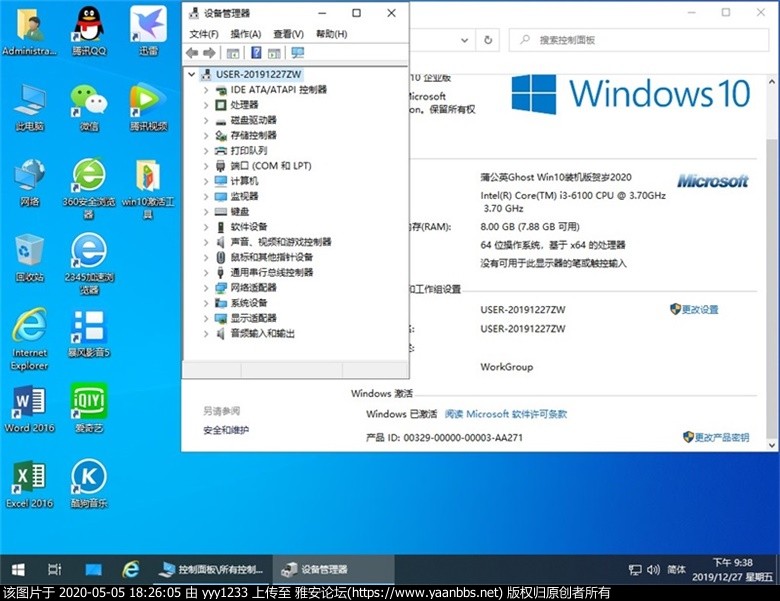Select the 酷狗音乐 desktop icon
The image size is (780, 601).
(89, 484)
